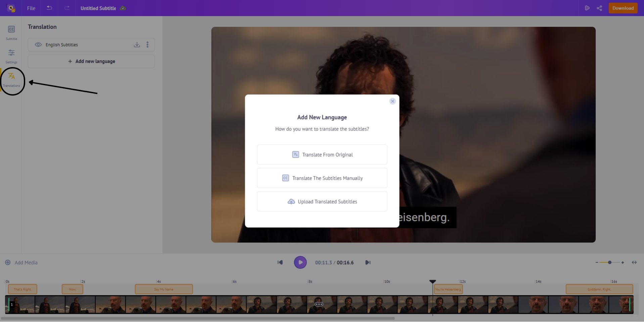
Task: Select the 'Goddamn Right.' subtitle clip
Action: tap(599, 289)
